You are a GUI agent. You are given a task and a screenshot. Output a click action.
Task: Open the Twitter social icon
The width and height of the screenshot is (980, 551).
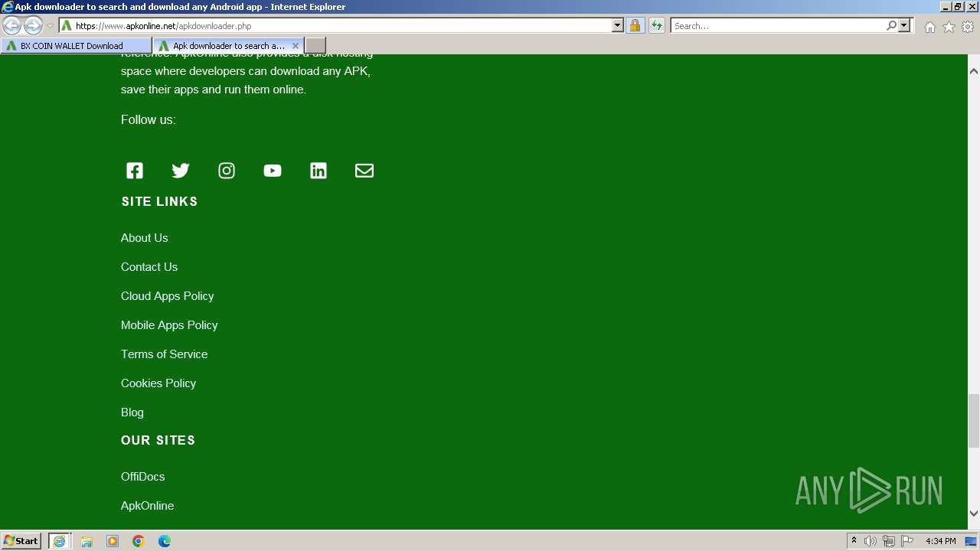(x=181, y=171)
